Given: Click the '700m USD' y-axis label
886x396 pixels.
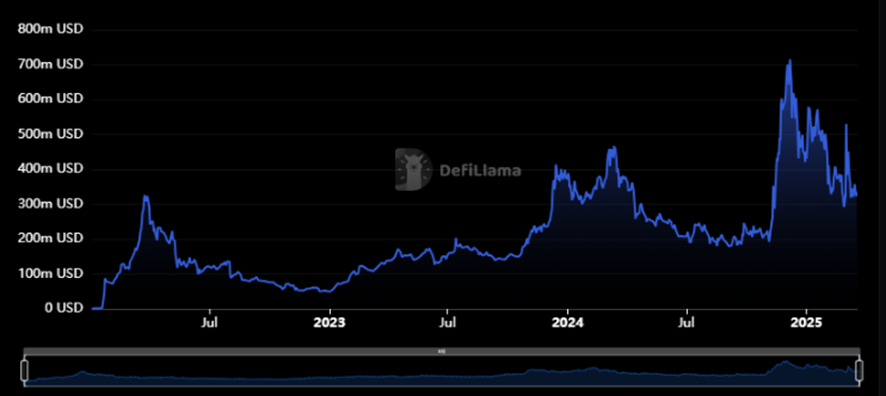Looking at the screenshot, I should point(50,64).
